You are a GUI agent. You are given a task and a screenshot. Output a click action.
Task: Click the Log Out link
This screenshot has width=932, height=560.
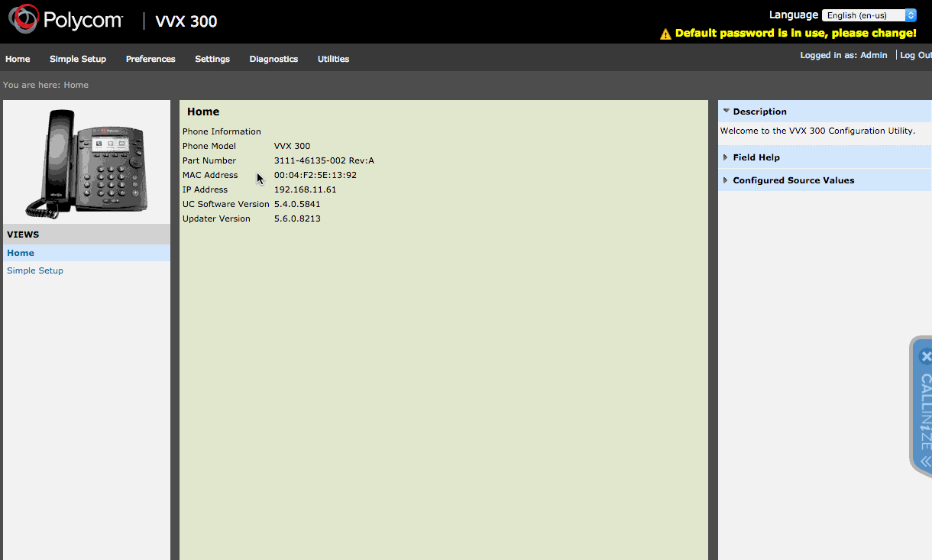[x=915, y=54]
